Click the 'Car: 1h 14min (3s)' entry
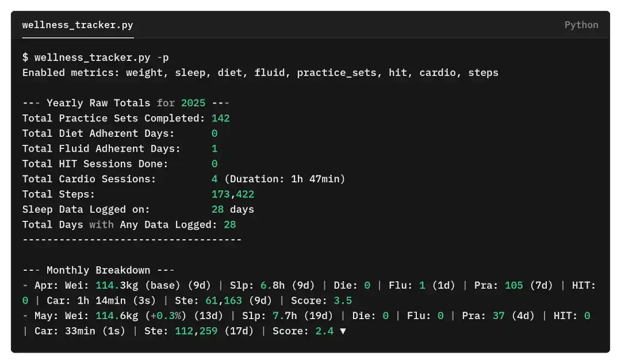621x364 pixels. (101, 301)
